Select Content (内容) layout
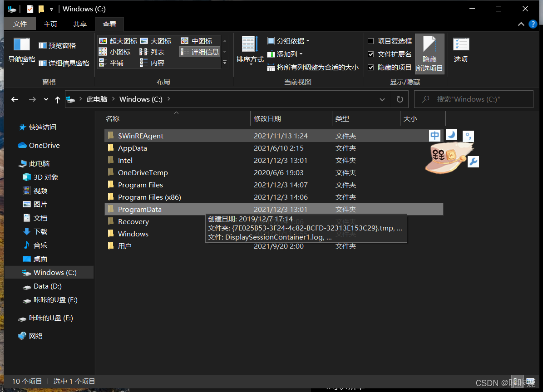 (152, 63)
